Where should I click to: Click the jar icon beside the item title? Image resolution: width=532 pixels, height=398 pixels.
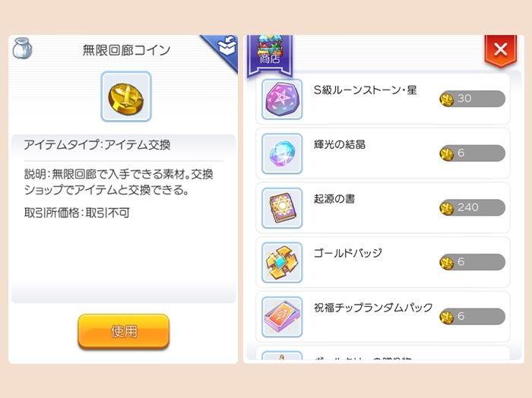coord(22,49)
